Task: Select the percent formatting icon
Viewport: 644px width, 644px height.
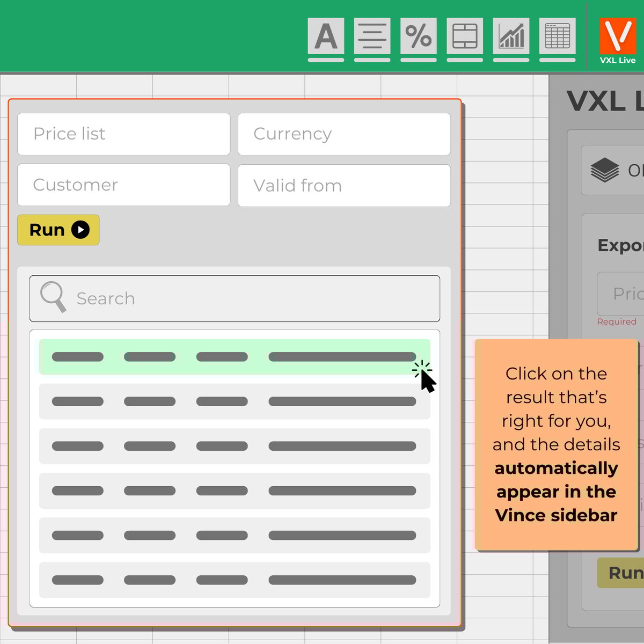Action: (x=418, y=36)
